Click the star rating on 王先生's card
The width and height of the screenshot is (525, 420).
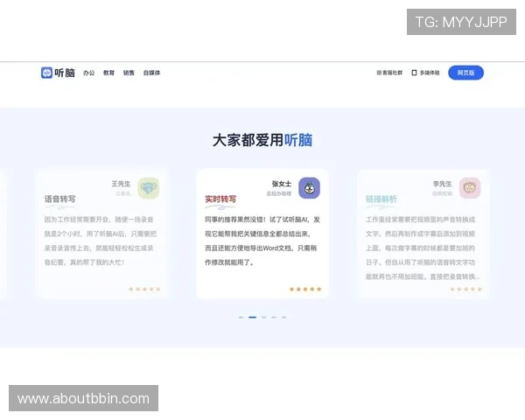(x=144, y=289)
